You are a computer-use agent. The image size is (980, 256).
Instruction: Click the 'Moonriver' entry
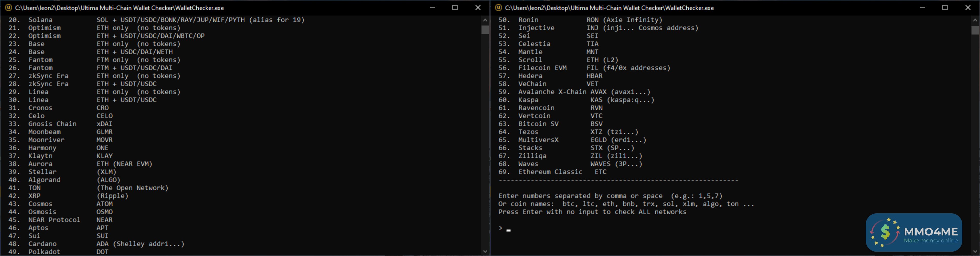pyautogui.click(x=46, y=140)
